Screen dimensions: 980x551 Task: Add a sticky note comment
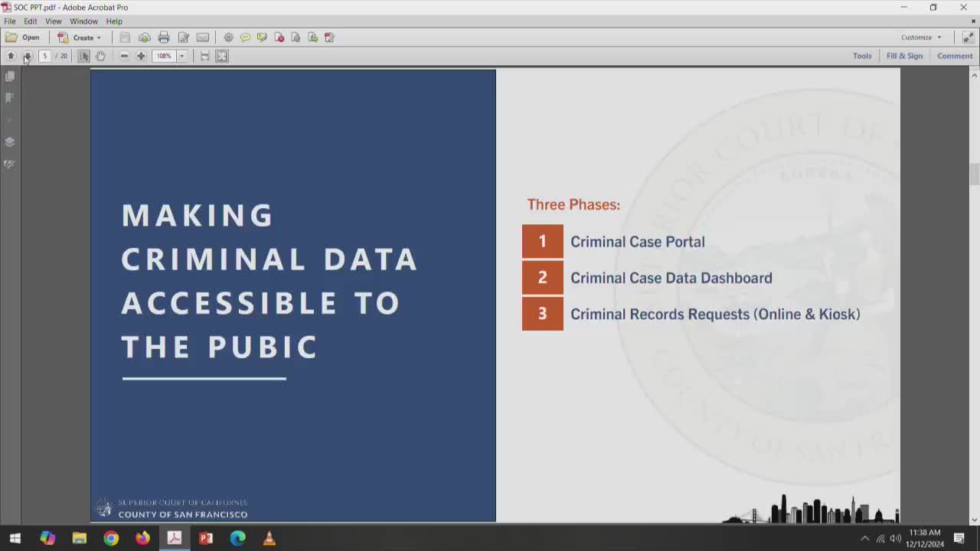(245, 37)
